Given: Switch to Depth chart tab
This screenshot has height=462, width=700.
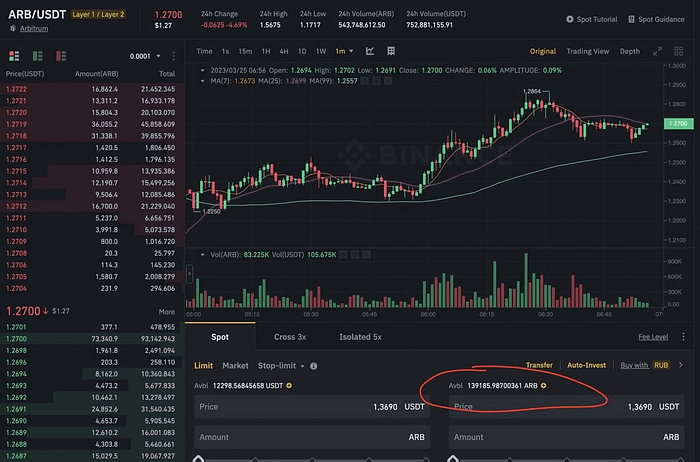Looking at the screenshot, I should [630, 51].
